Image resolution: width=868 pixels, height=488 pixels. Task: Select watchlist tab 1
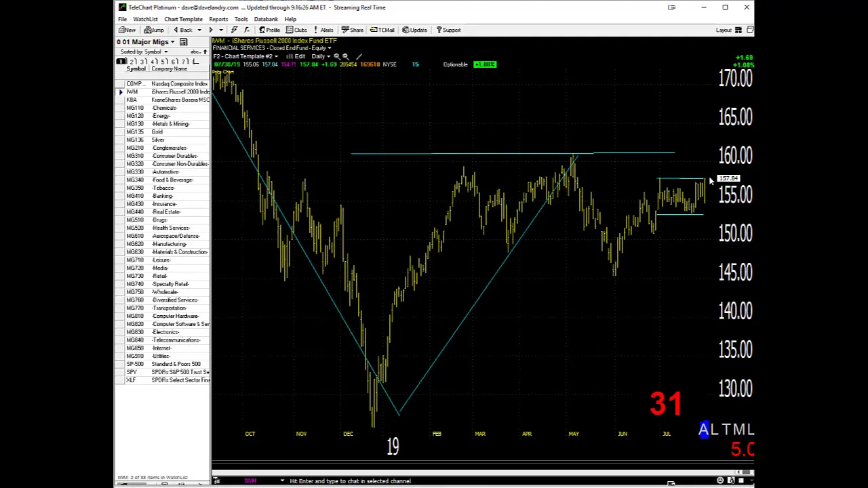121,62
